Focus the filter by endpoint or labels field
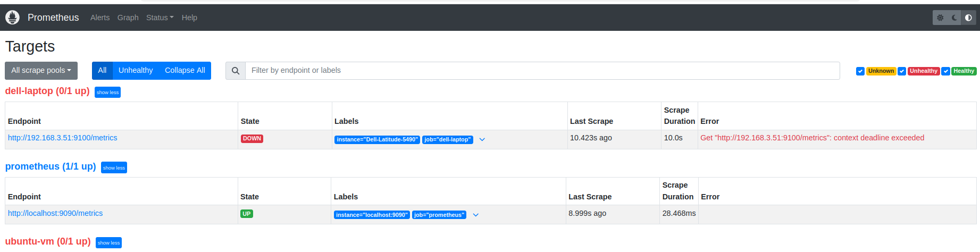The image size is (980, 252). (x=542, y=71)
